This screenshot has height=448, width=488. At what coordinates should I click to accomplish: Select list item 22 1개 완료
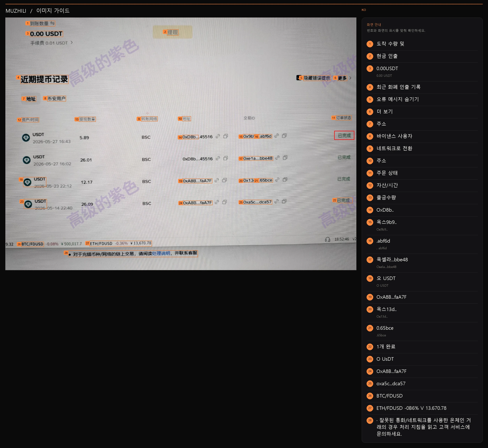422,347
